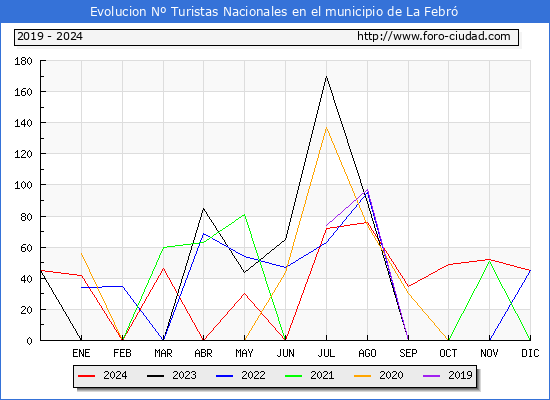Click the OCT month axis label
550x400 pixels.
coord(448,353)
